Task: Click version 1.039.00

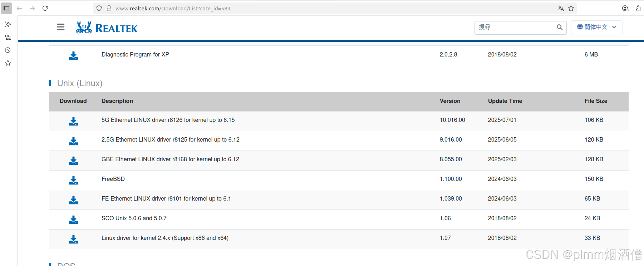Action: coord(451,199)
